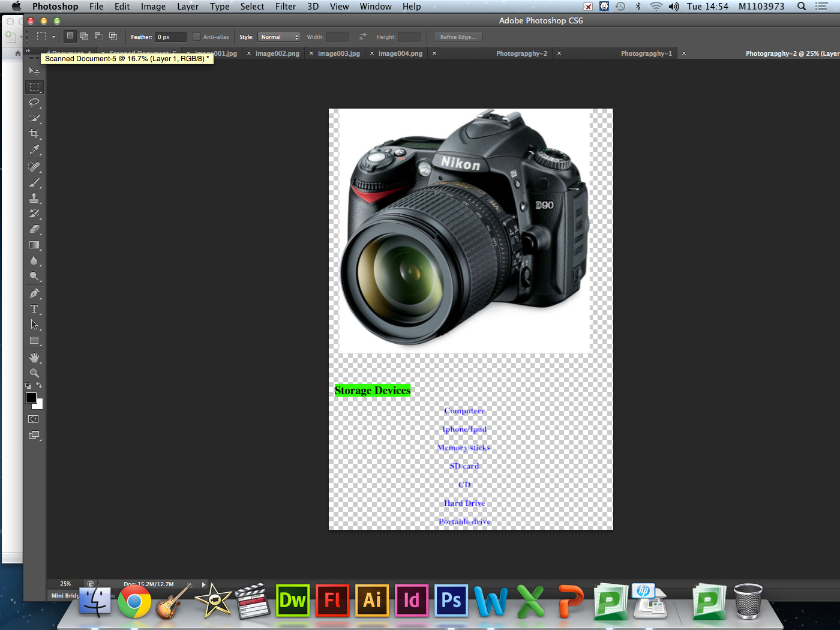
Task: Select the Hand tool
Action: click(x=34, y=358)
